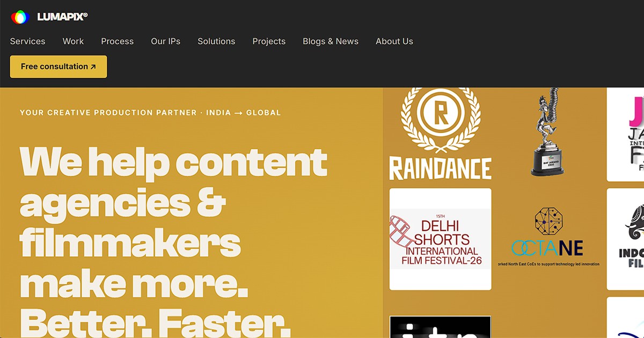This screenshot has width=644, height=338.
Task: Navigate to the Projects section
Action: point(269,41)
